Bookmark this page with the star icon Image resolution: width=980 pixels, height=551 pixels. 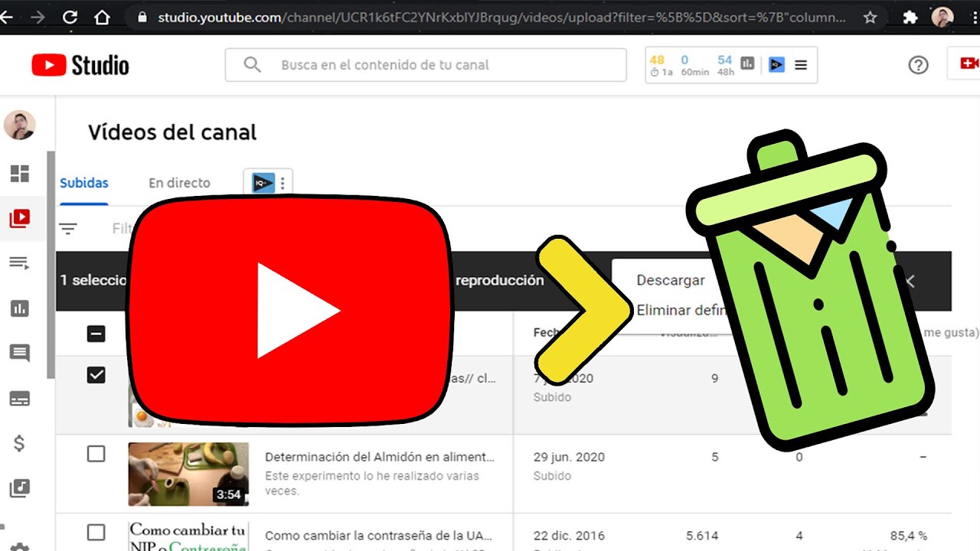(x=870, y=17)
